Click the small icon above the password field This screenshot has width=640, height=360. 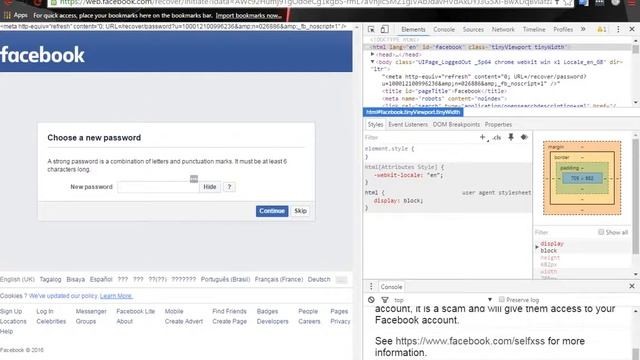click(194, 179)
